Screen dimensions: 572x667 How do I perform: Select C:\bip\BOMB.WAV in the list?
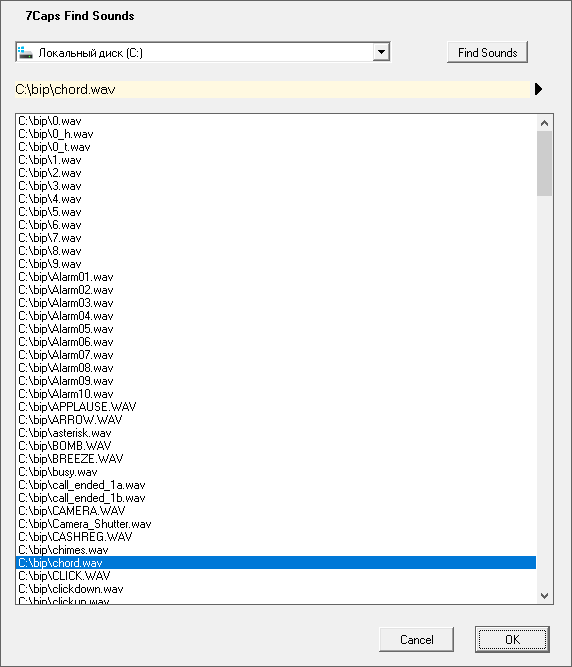pos(276,446)
